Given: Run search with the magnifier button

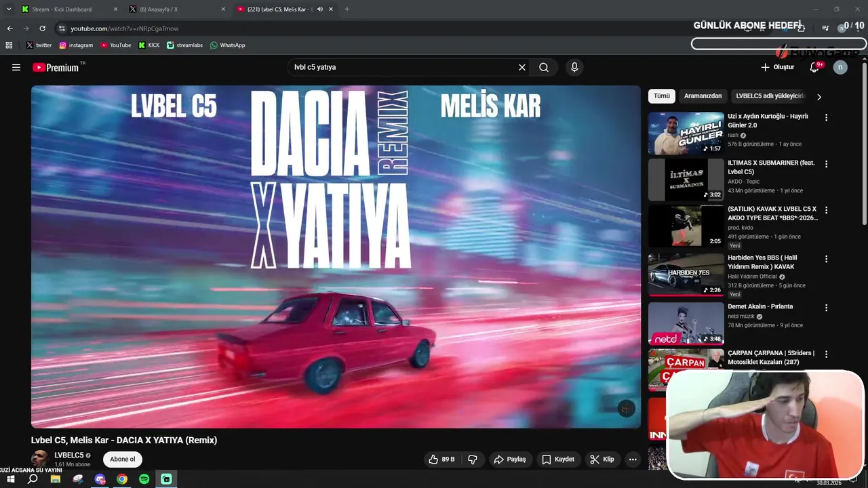Looking at the screenshot, I should (544, 67).
